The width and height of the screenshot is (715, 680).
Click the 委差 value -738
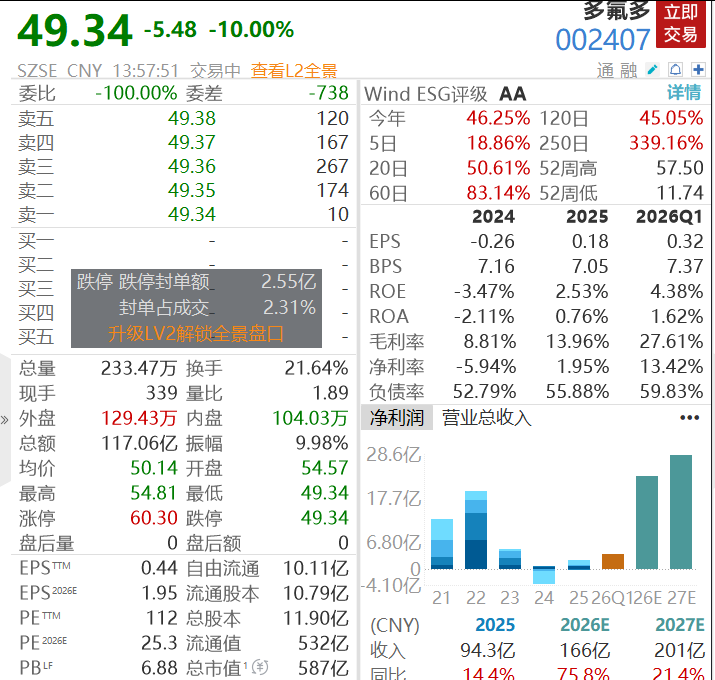[x=329, y=93]
